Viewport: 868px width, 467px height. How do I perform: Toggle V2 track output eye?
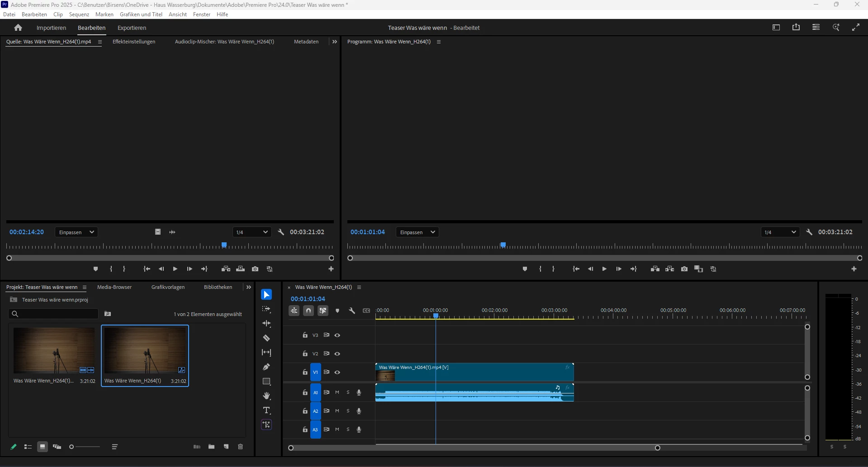(x=337, y=354)
